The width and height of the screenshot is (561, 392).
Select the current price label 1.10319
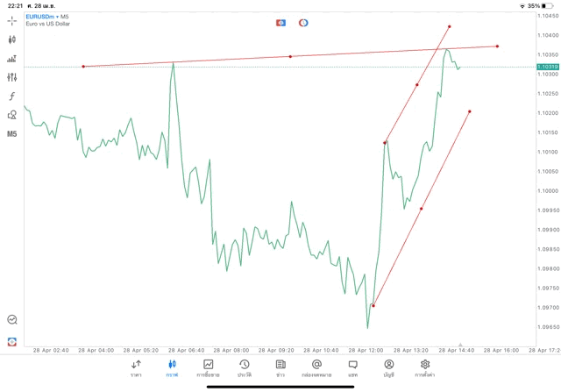pos(548,67)
